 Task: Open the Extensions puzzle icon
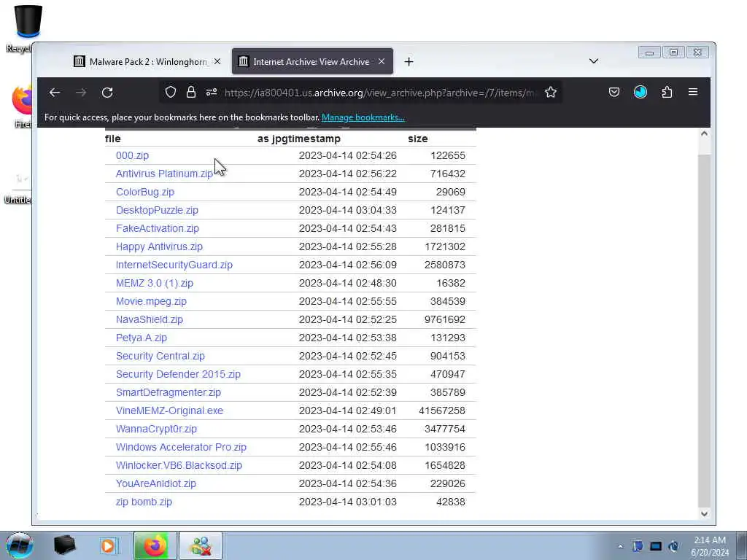tap(667, 93)
